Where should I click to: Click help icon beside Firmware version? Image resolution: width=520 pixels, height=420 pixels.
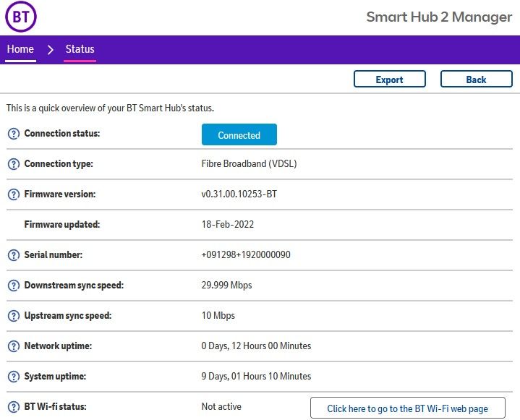point(13,194)
